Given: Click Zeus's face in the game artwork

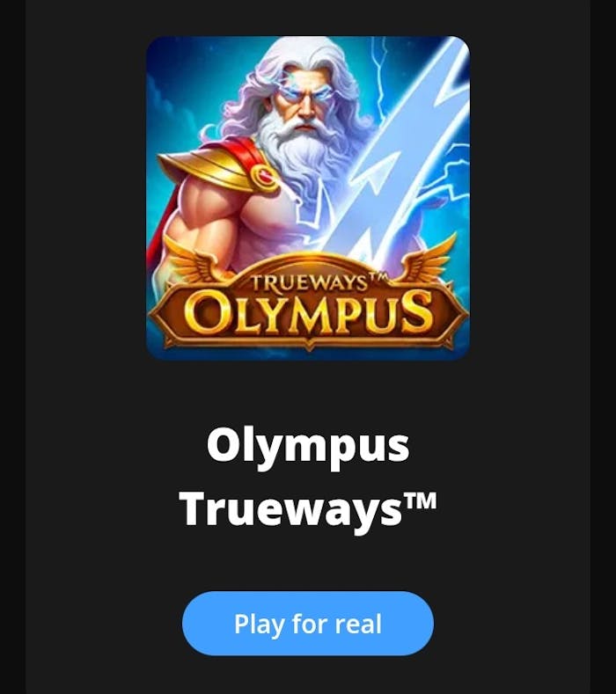Looking at the screenshot, I should coord(307,102).
